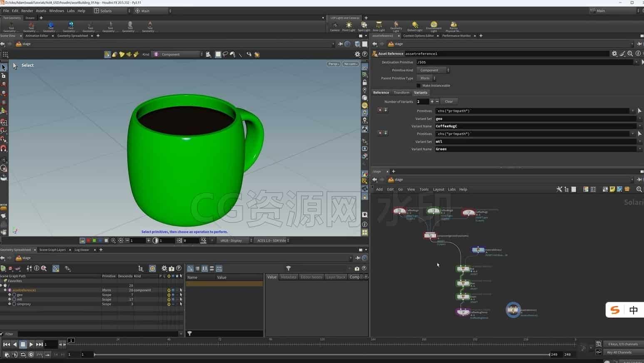The width and height of the screenshot is (644, 363).
Task: Switch to the Reference parameter tab
Action: 381,93
